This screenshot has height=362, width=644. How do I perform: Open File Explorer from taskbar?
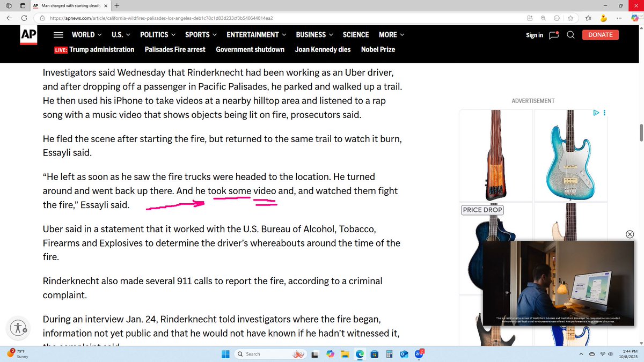(x=345, y=354)
